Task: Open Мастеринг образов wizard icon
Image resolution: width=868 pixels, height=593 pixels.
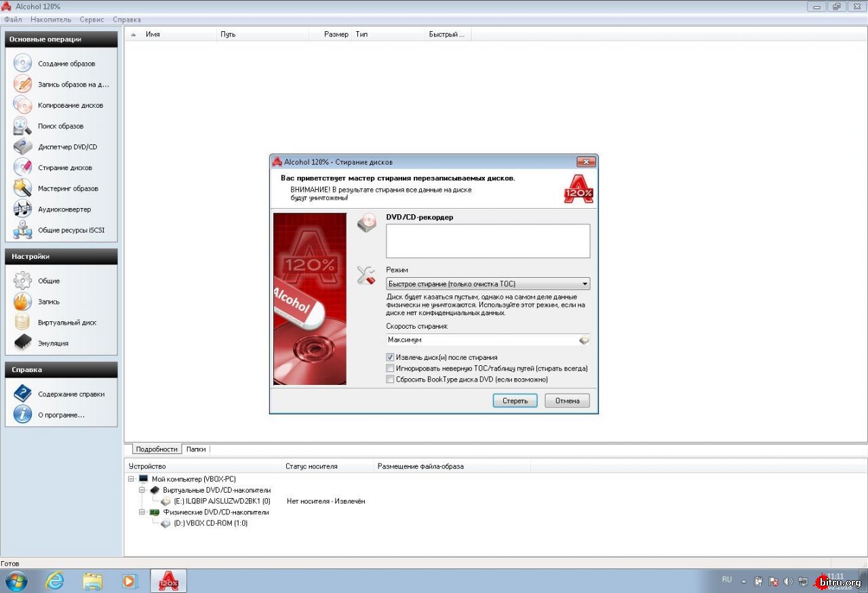Action: [22, 188]
